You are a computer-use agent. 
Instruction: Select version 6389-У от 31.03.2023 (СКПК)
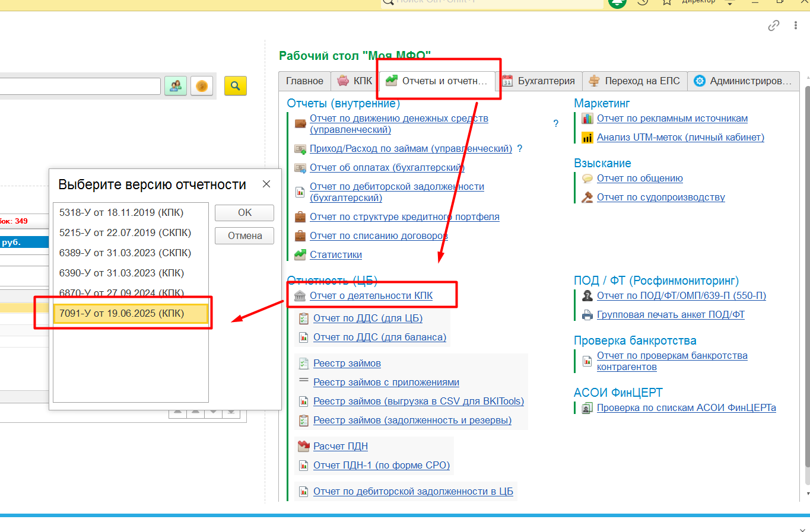click(x=131, y=253)
